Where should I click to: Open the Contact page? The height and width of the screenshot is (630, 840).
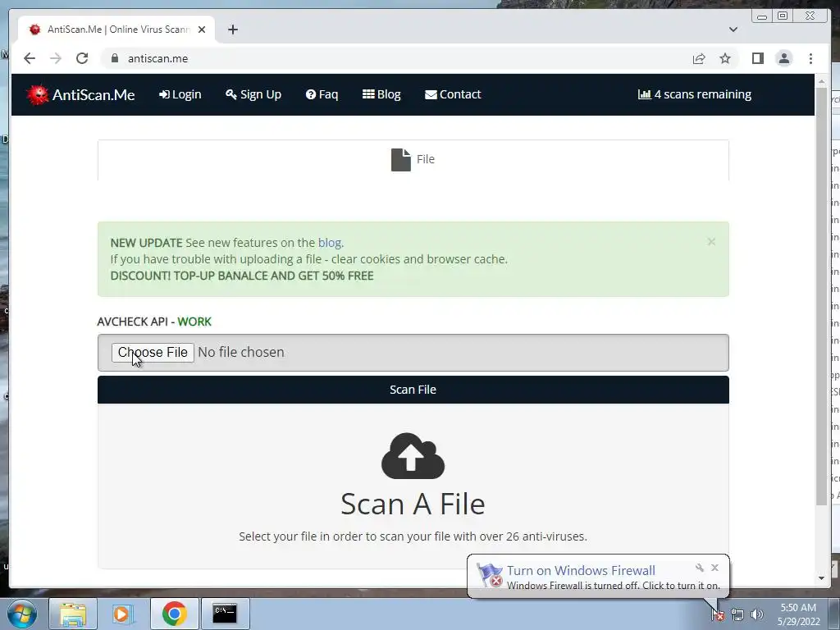pos(453,94)
